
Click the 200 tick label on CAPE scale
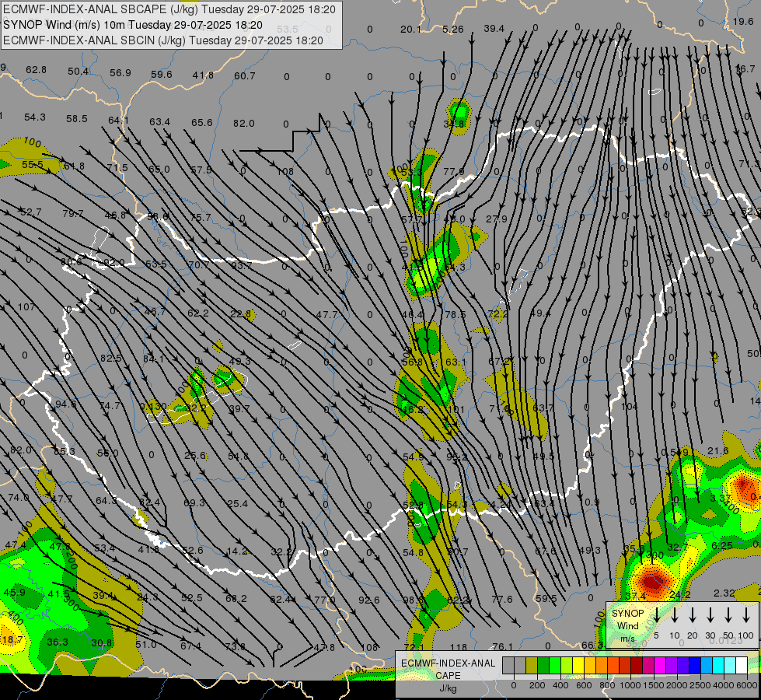[537, 685]
